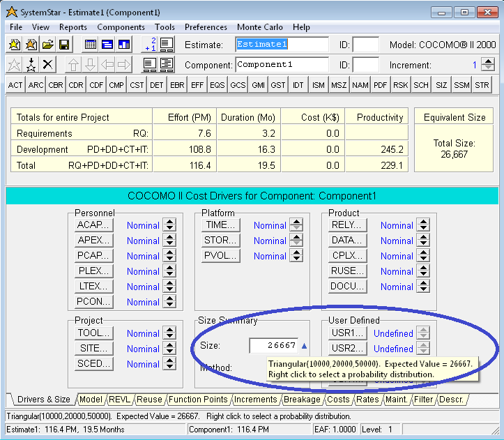Switch to the Breakage tab
The image size is (504, 440).
tap(302, 400)
